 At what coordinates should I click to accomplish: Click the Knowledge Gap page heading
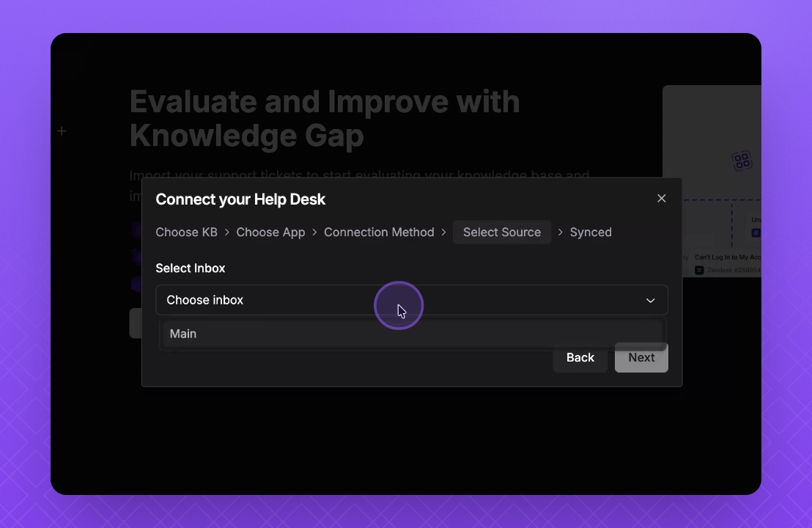tap(324, 119)
